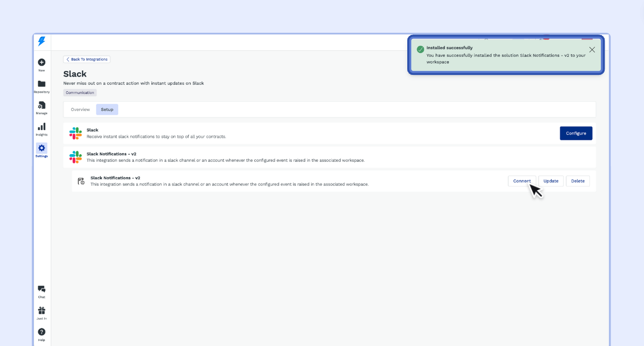
Task: Select the Setup tab
Action: (x=107, y=109)
